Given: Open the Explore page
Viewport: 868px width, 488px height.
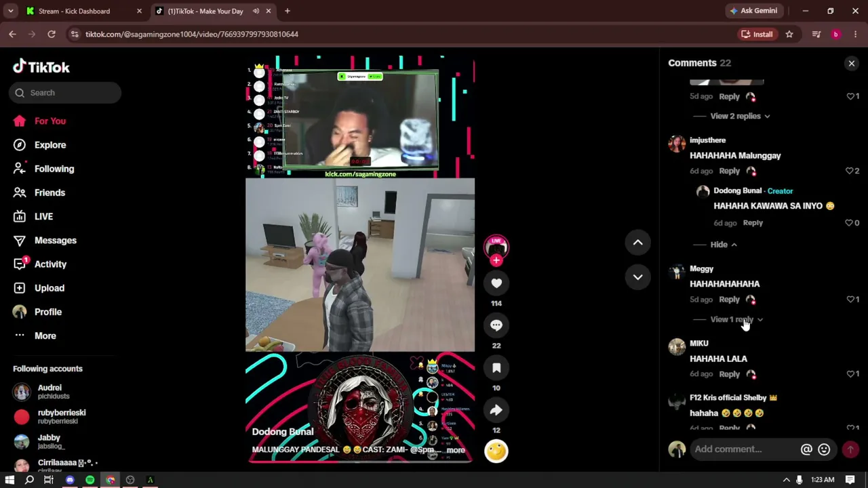Looking at the screenshot, I should click(50, 145).
